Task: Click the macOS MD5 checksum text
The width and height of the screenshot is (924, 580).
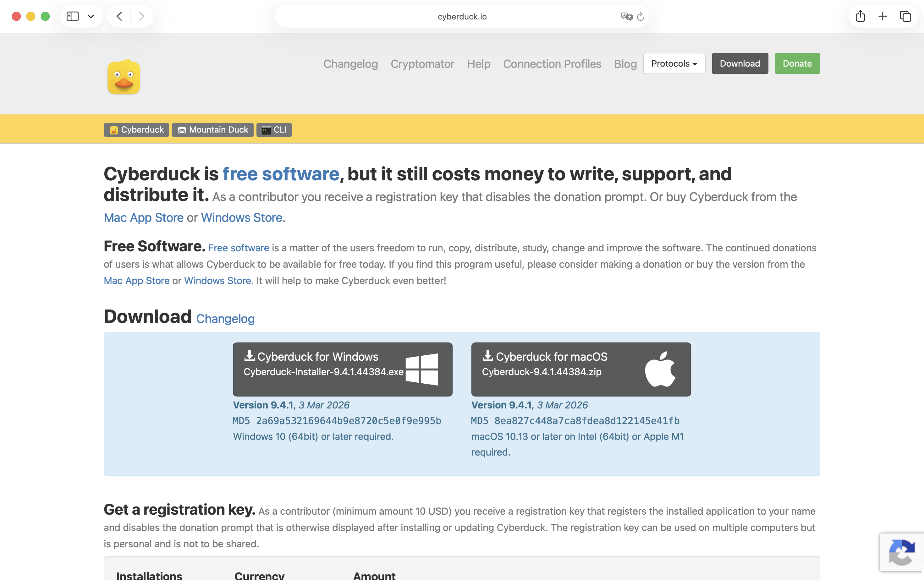Action: coord(575,421)
